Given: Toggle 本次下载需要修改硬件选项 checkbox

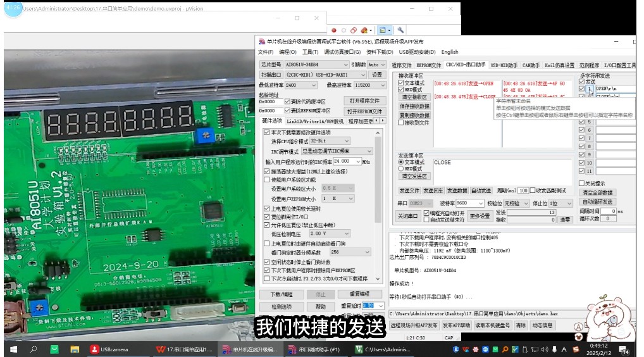Looking at the screenshot, I should [x=267, y=132].
